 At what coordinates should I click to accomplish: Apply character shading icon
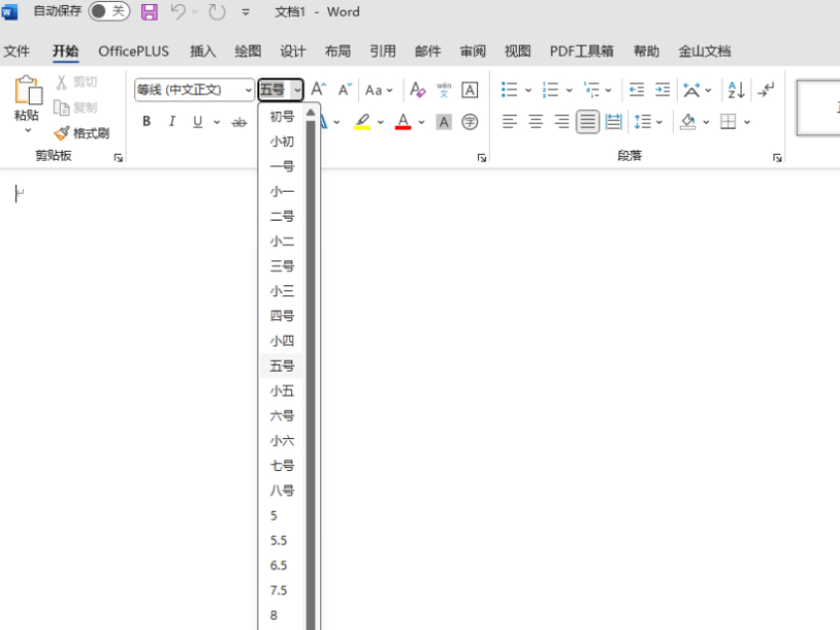[443, 122]
